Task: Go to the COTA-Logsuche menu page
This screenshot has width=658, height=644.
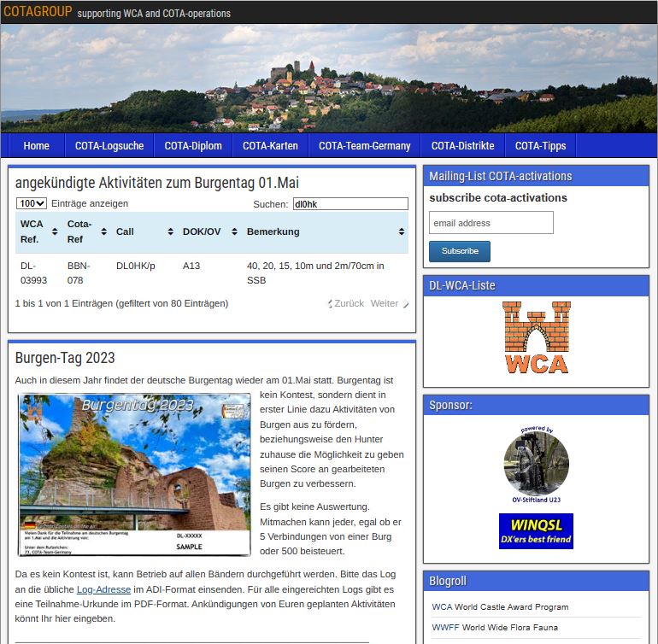Action: click(x=109, y=146)
